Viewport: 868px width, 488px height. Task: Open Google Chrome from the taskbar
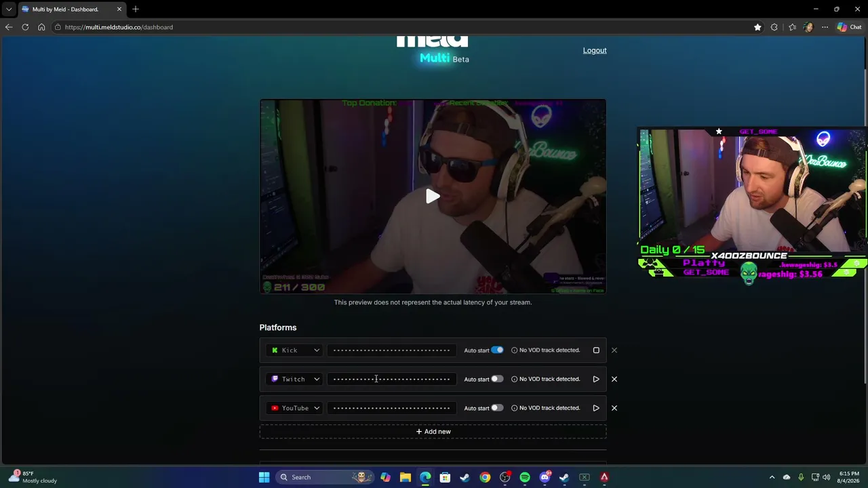485,477
